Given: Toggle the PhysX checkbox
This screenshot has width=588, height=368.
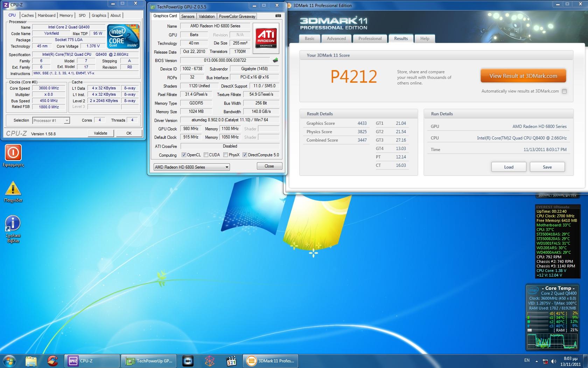Looking at the screenshot, I should (225, 155).
